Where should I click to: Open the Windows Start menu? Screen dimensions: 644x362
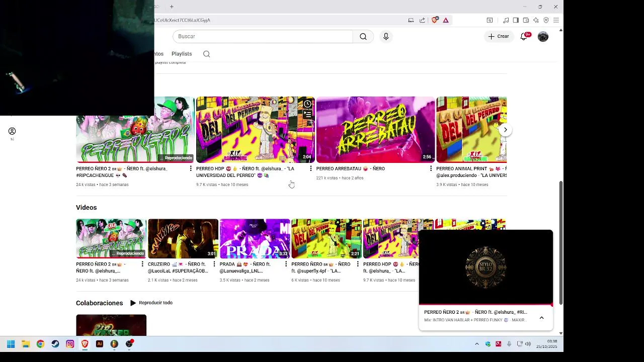(x=11, y=344)
